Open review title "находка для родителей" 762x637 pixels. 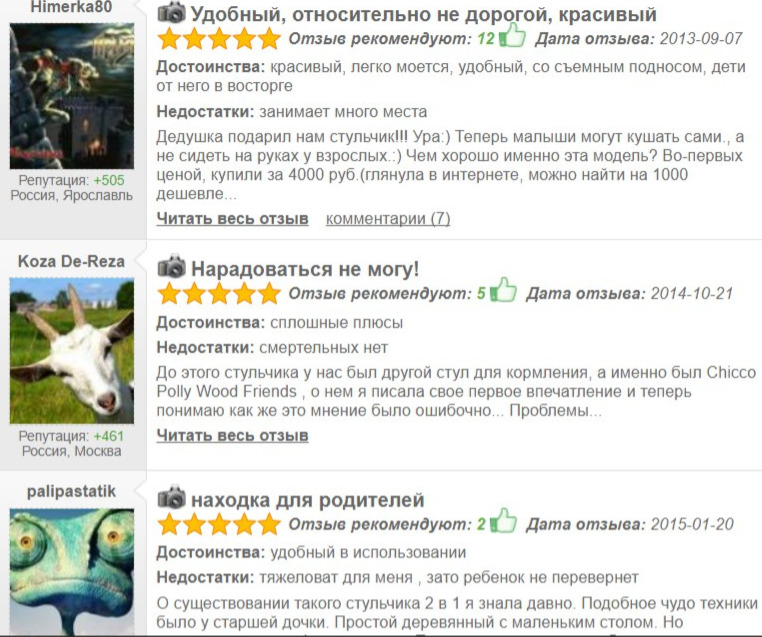308,499
